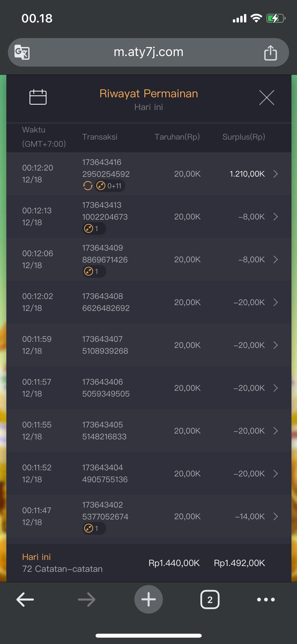Expand the 00:12:20 transaction details chevron

click(276, 174)
